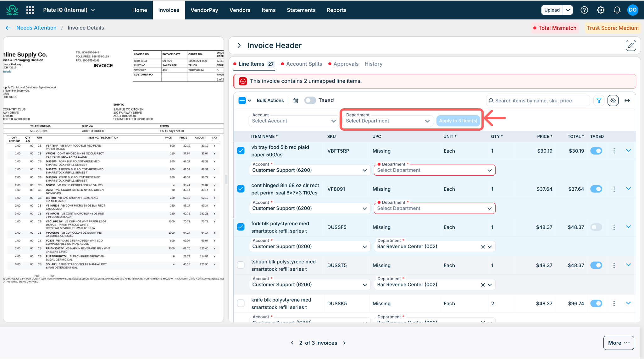Click the Needs Attention breadcrumb link
Screen dimensions: 644x359
pyautogui.click(x=36, y=28)
